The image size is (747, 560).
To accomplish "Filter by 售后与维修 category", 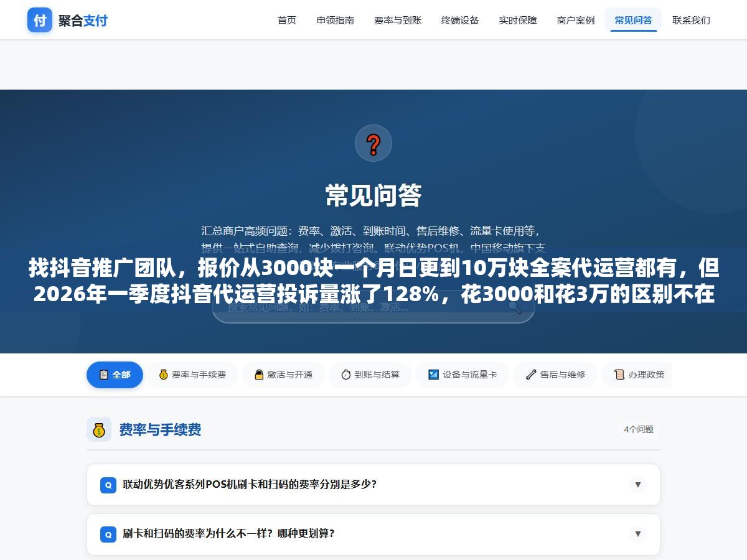I will pos(555,375).
